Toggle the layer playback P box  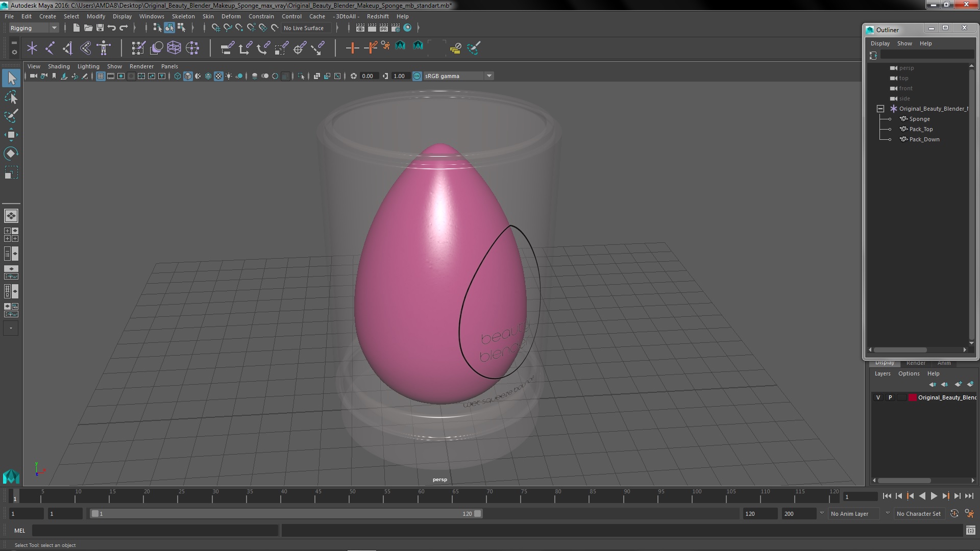(x=890, y=397)
